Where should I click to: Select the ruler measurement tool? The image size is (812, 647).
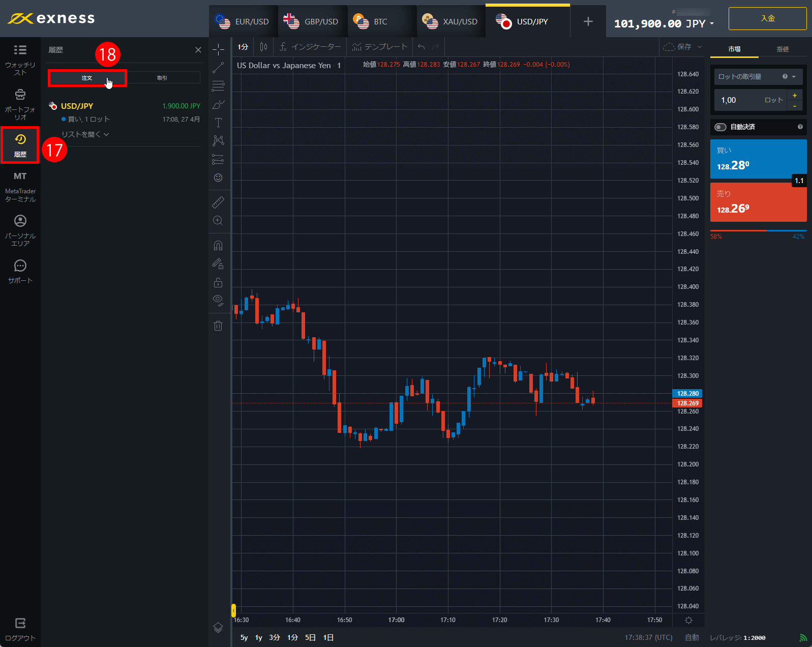pyautogui.click(x=218, y=202)
